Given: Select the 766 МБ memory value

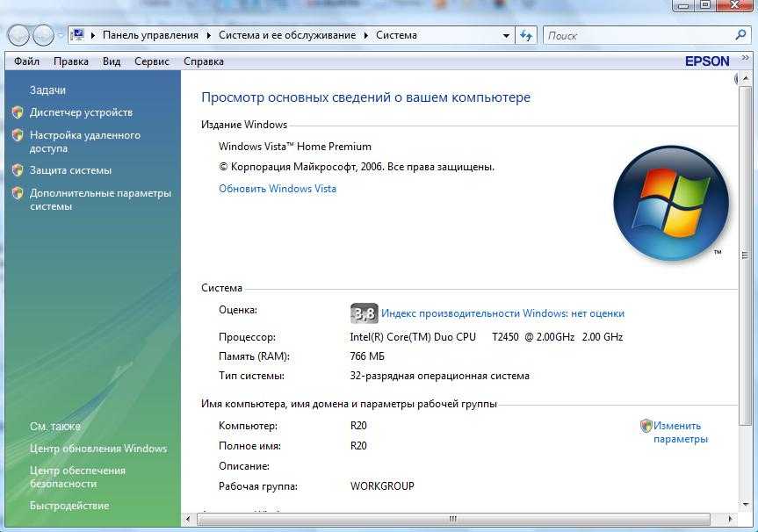Looking at the screenshot, I should click(x=367, y=356).
